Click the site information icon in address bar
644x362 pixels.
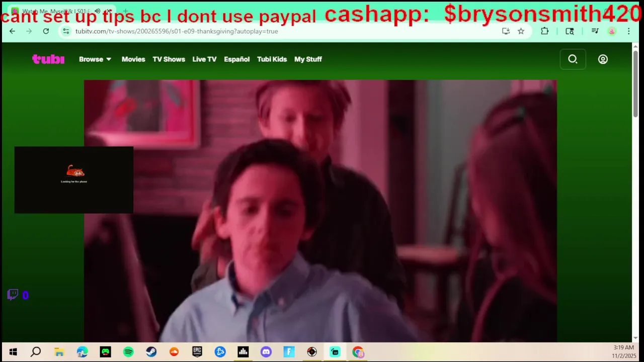66,31
